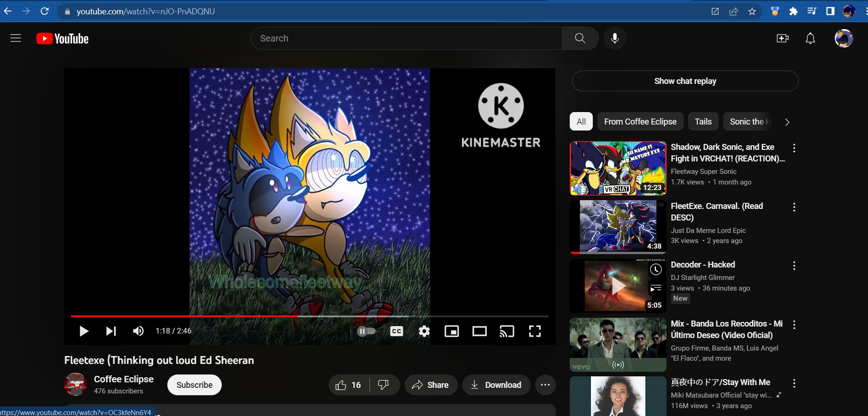
Task: Click the magnifier search button
Action: [x=580, y=38]
